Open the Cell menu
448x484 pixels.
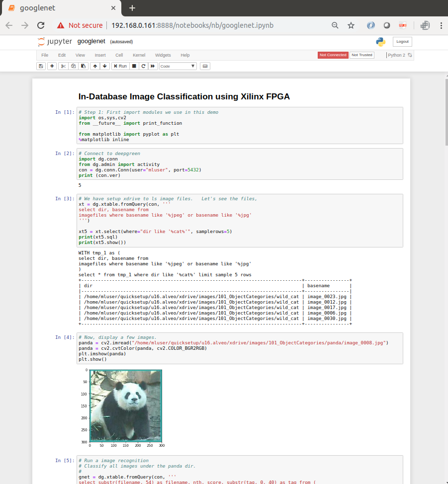click(x=119, y=55)
